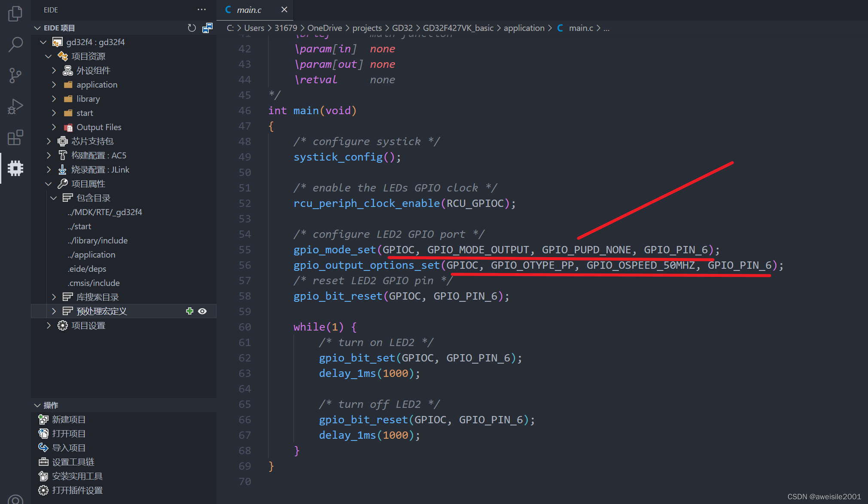Click line number 55 in the gutter
Image resolution: width=868 pixels, height=504 pixels.
[244, 250]
